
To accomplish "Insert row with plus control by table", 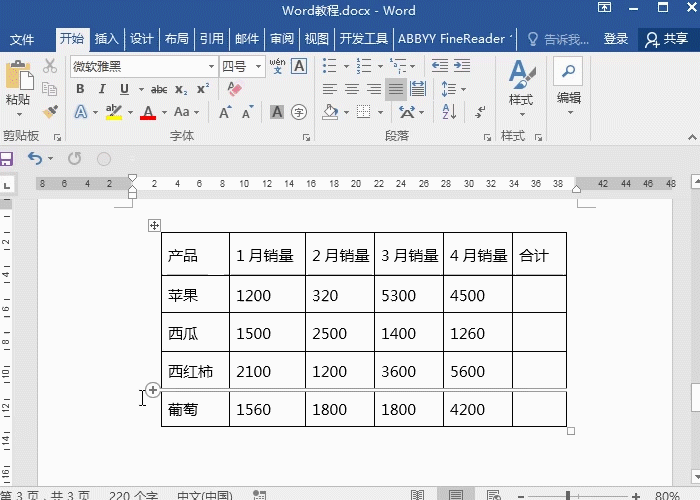I will 153,390.
